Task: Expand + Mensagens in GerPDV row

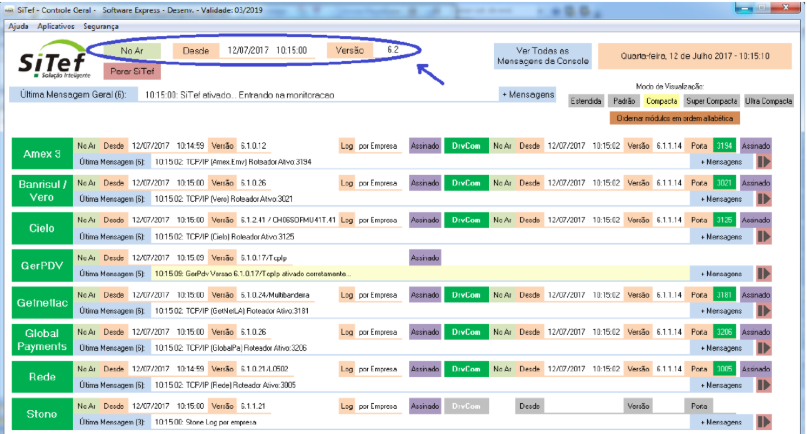Action: (722, 273)
